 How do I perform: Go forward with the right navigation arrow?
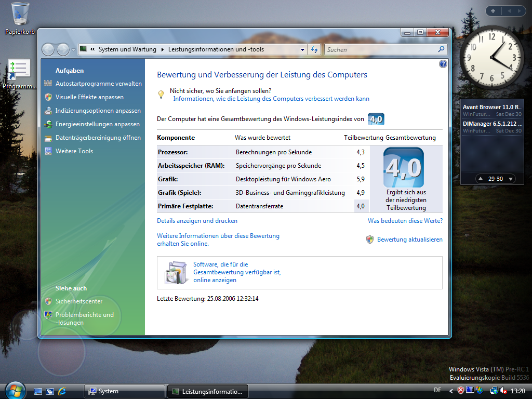[63, 50]
